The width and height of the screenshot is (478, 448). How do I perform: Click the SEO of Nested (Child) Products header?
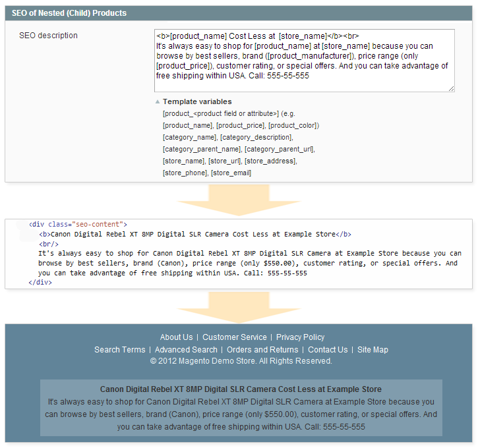pyautogui.click(x=69, y=13)
